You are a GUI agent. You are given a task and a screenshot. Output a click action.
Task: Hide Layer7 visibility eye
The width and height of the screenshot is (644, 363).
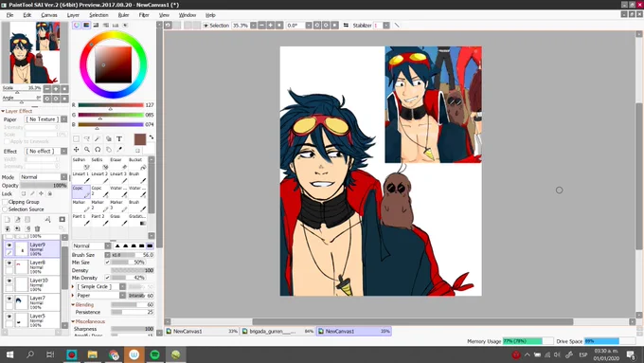(9, 299)
